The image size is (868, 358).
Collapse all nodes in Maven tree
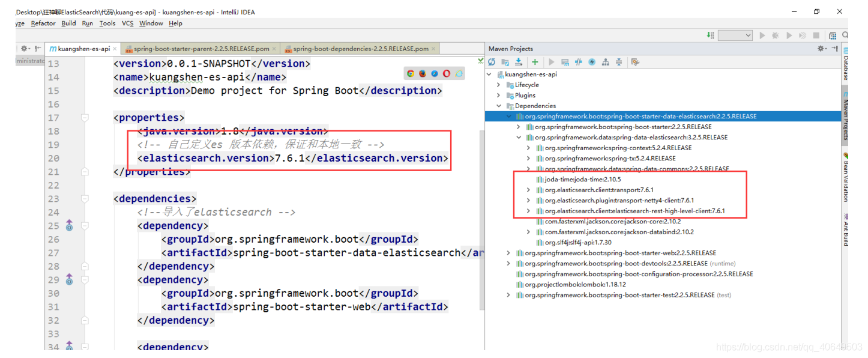(619, 62)
